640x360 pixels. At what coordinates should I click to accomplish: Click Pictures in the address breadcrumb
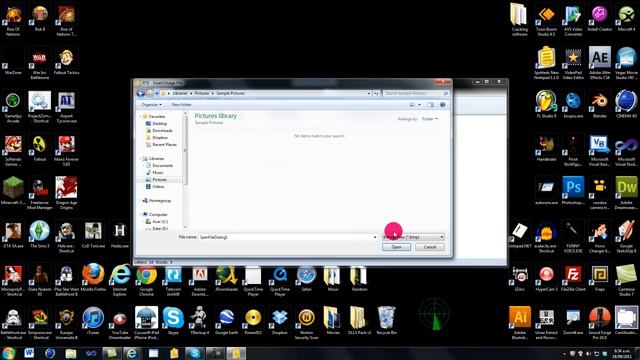(x=202, y=93)
